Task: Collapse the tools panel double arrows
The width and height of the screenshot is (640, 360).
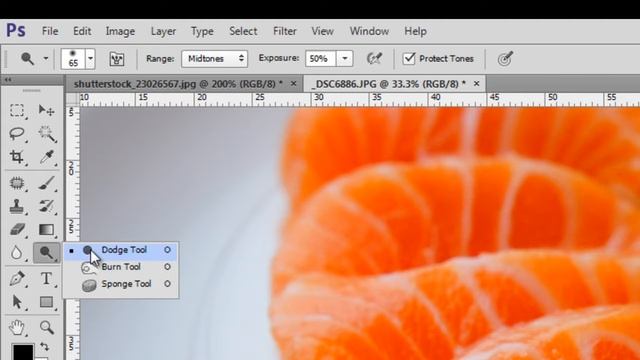Action: (x=8, y=80)
